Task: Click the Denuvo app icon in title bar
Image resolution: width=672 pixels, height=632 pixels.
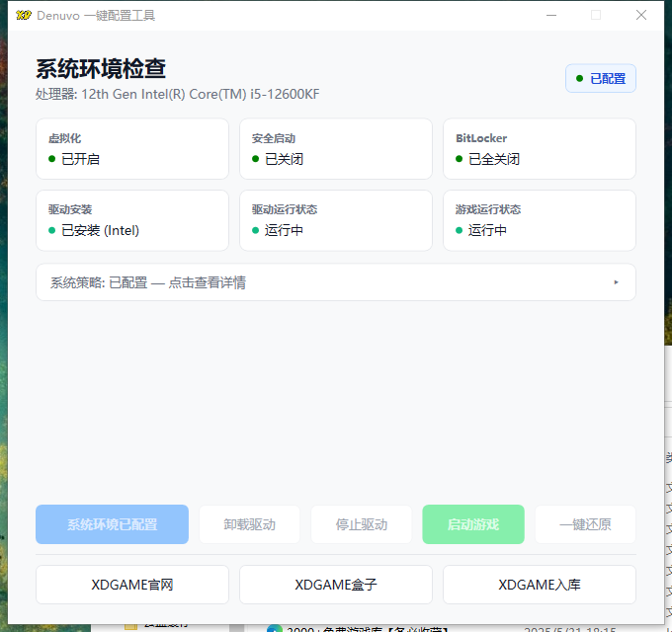Action: (24, 15)
